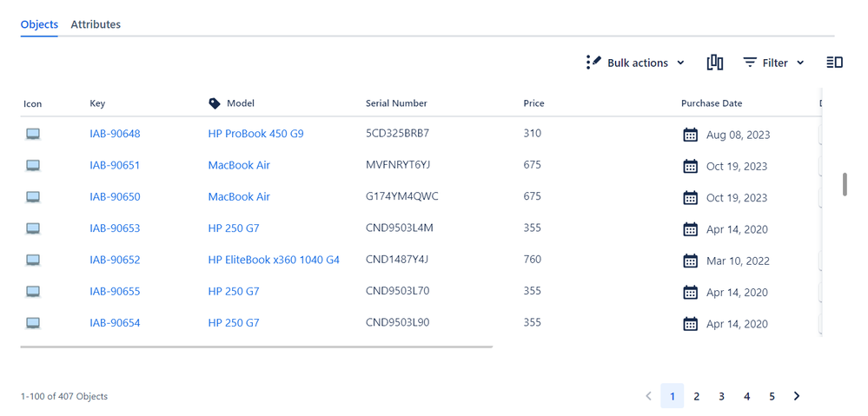Click price value 310

532,134
